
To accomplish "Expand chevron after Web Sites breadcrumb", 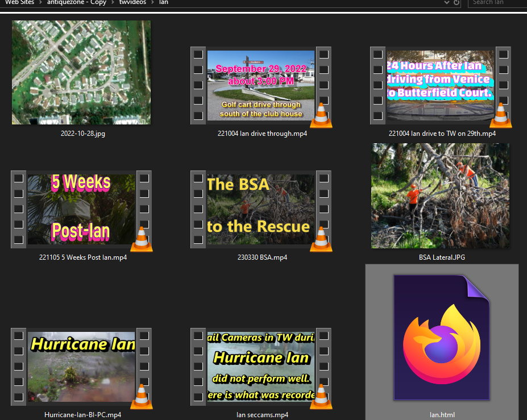I will point(40,3).
